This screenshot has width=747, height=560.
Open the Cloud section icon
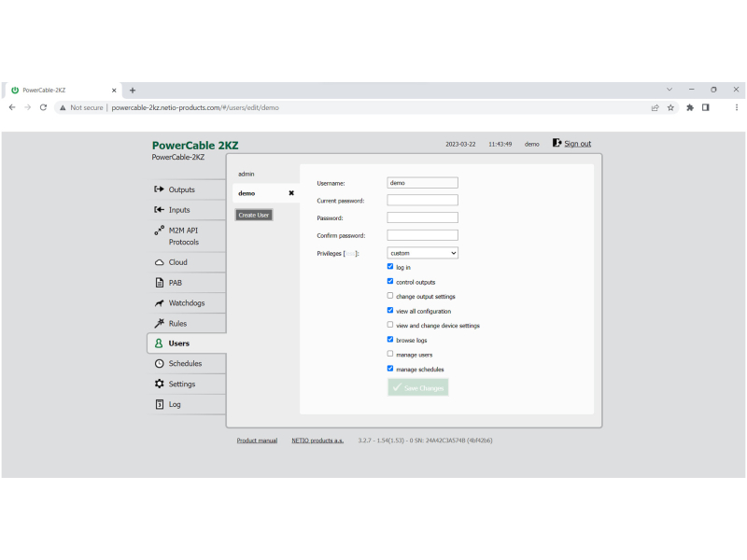pyautogui.click(x=159, y=262)
